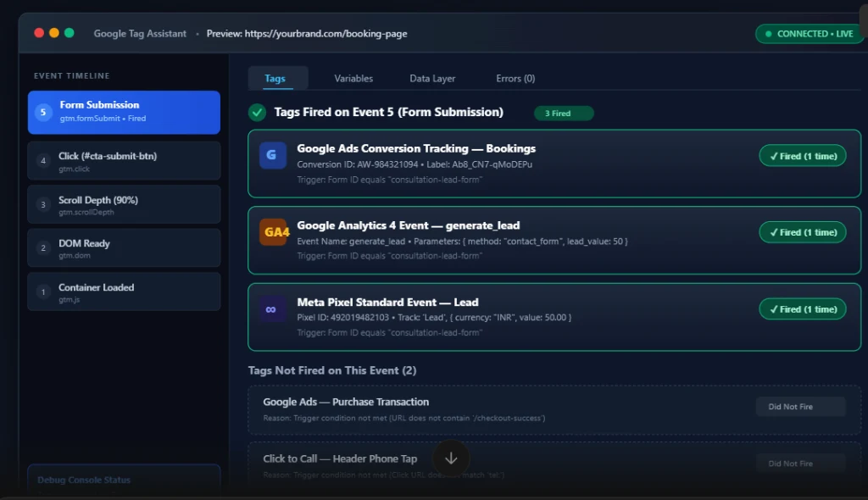Click the Meta Pixel infinity icon
Viewport: 868px width, 500px height.
tap(271, 309)
